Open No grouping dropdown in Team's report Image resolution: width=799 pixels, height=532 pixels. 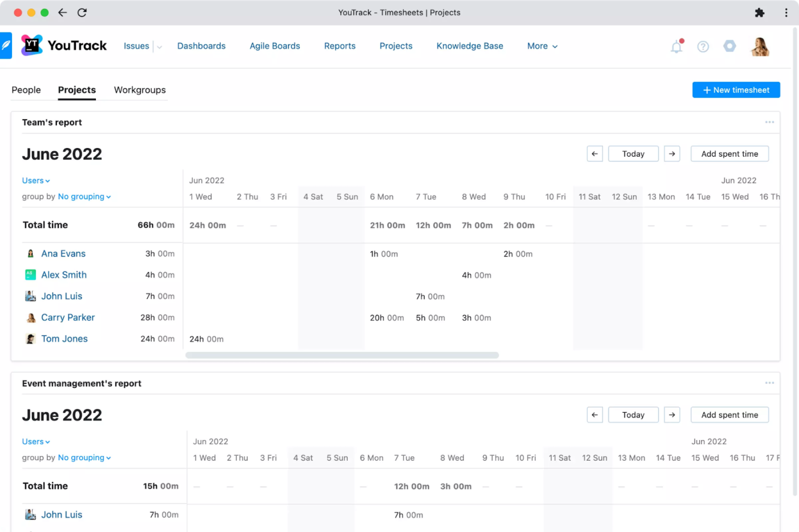click(x=84, y=197)
